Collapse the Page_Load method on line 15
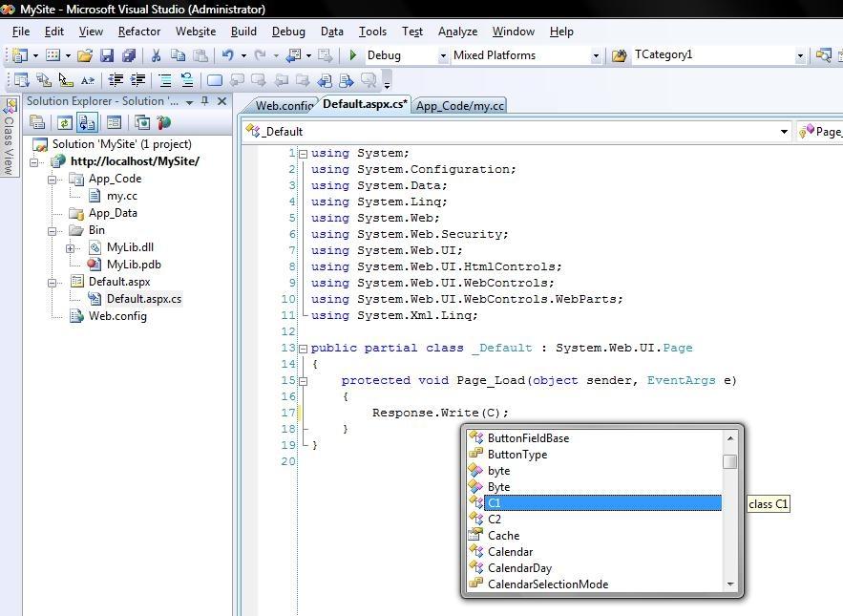 303,381
